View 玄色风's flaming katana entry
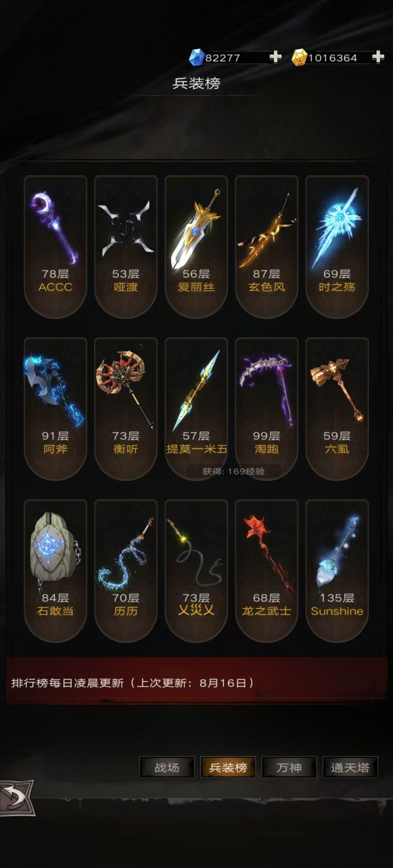This screenshot has height=868, width=393. click(x=267, y=247)
